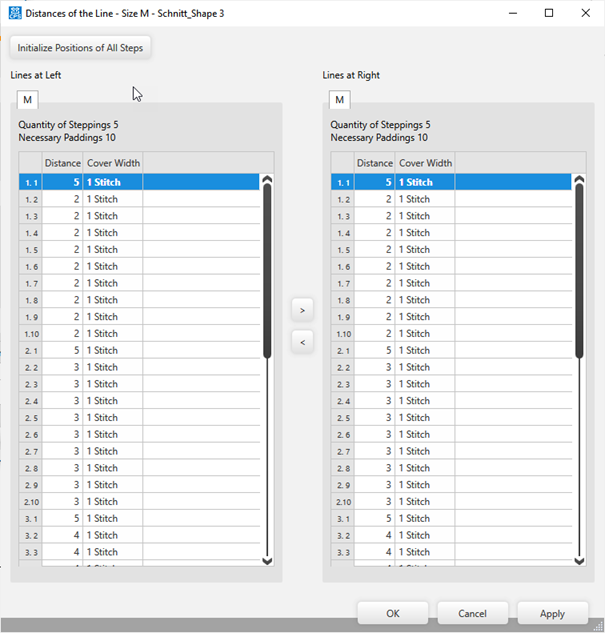The image size is (605, 633).
Task: Click the application icon in title bar
Action: pyautogui.click(x=13, y=13)
